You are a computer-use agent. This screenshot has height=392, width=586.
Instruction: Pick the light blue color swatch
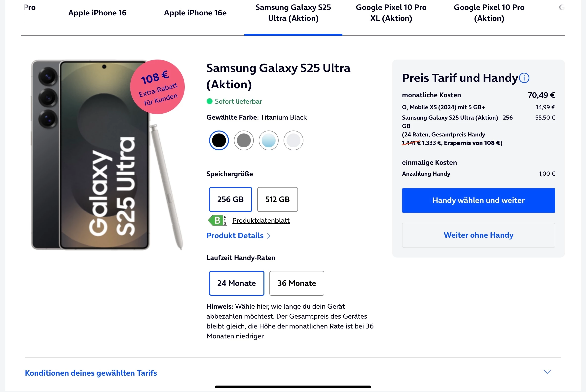tap(268, 140)
